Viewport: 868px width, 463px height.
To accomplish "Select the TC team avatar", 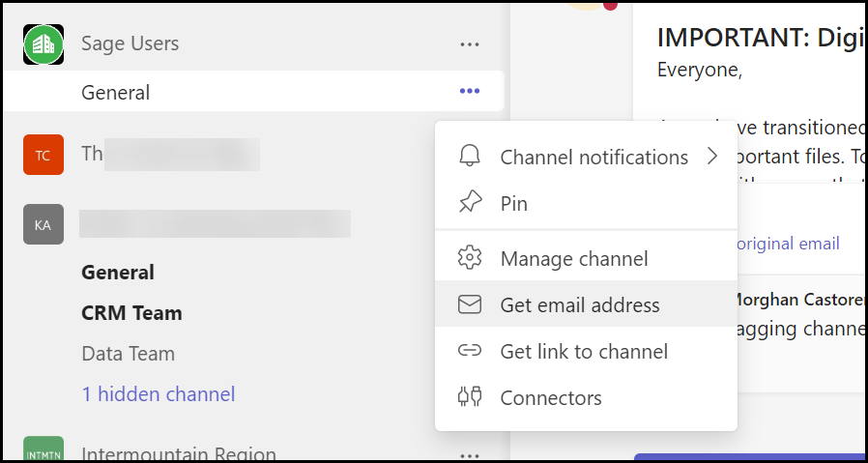I will tap(43, 155).
